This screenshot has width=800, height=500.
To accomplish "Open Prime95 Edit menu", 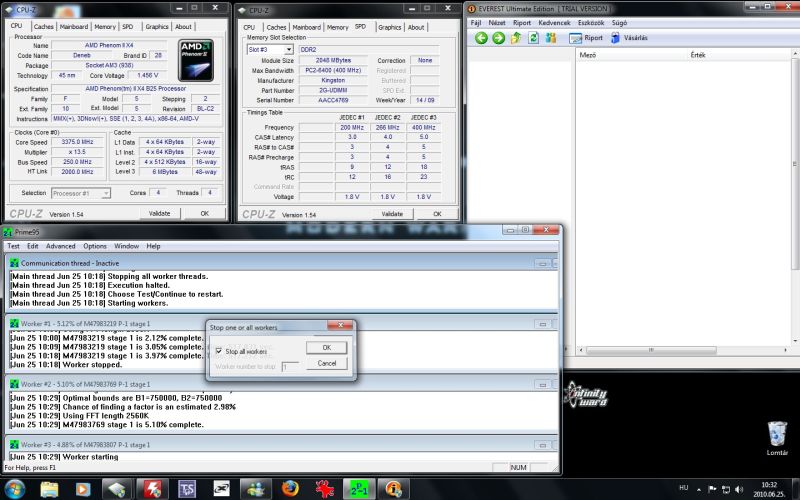I will pyautogui.click(x=33, y=246).
